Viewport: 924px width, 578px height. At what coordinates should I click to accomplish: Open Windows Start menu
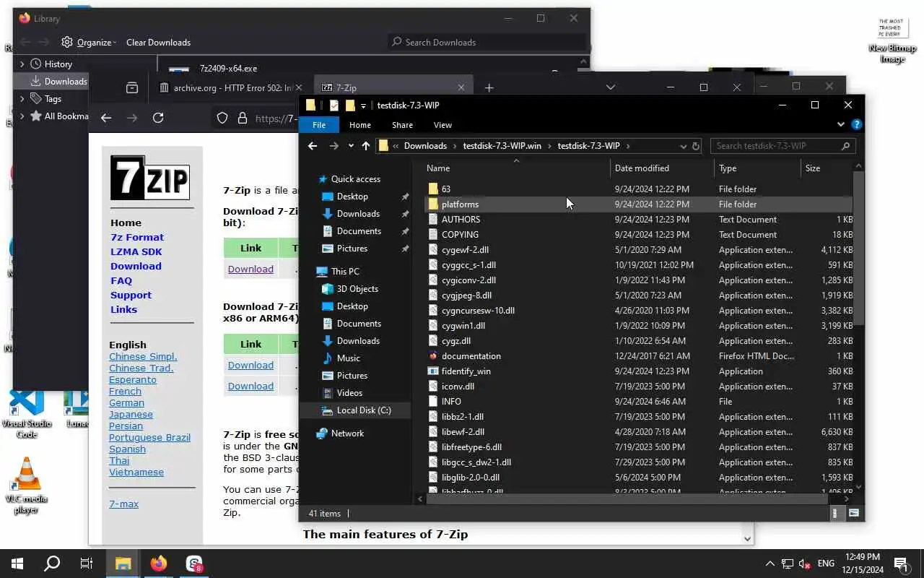tap(17, 564)
